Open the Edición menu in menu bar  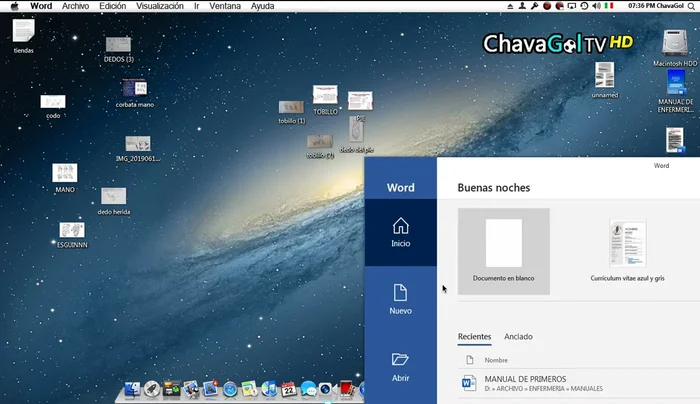click(112, 6)
